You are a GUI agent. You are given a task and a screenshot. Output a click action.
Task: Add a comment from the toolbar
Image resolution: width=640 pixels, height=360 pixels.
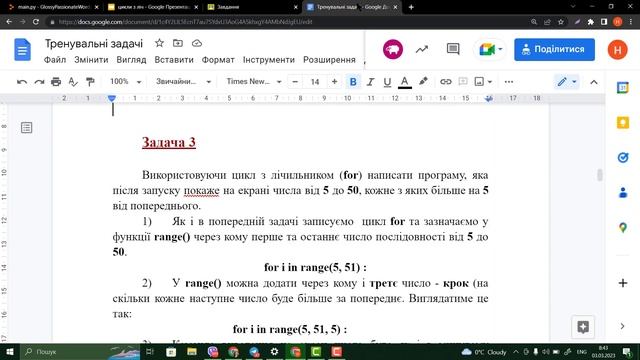tap(463, 82)
